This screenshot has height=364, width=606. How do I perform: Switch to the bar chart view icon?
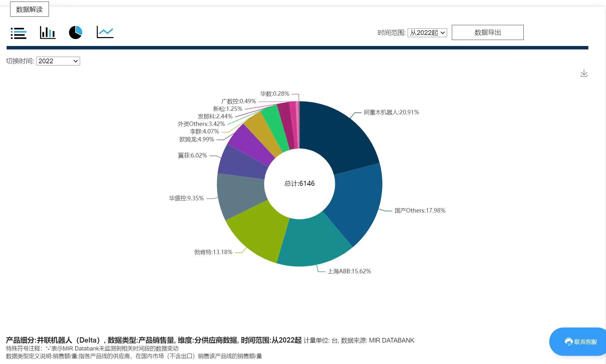tap(48, 32)
